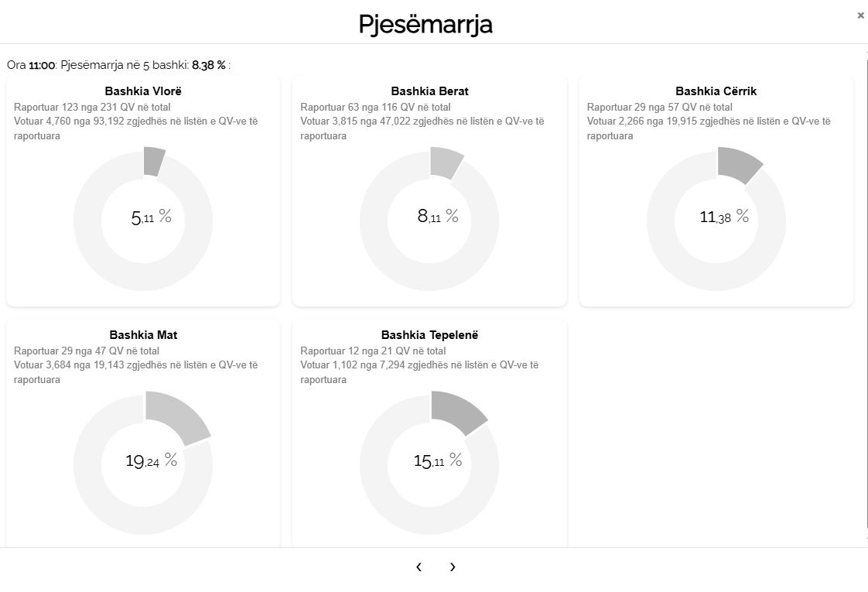
Task: Go to the previous slide arrow
Action: coord(419,567)
